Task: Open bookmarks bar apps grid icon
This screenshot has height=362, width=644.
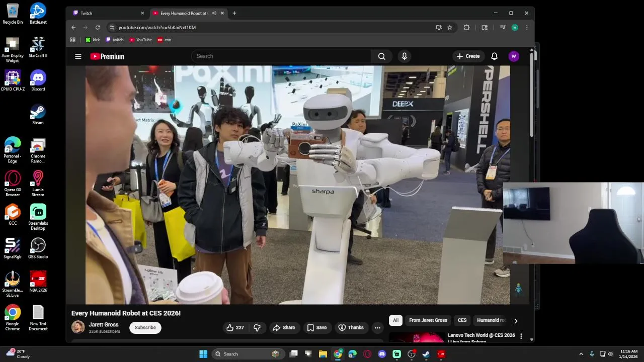Action: click(73, 40)
